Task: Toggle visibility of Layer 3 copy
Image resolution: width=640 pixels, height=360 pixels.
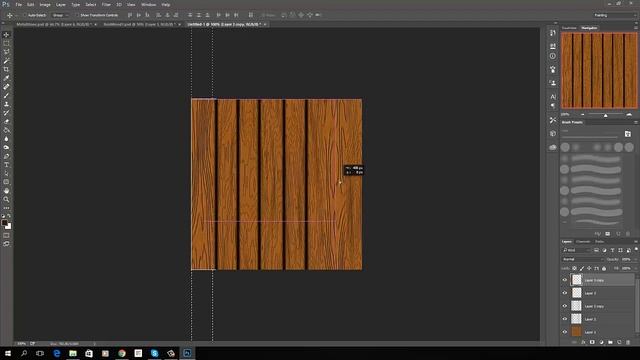Action: pos(564,280)
